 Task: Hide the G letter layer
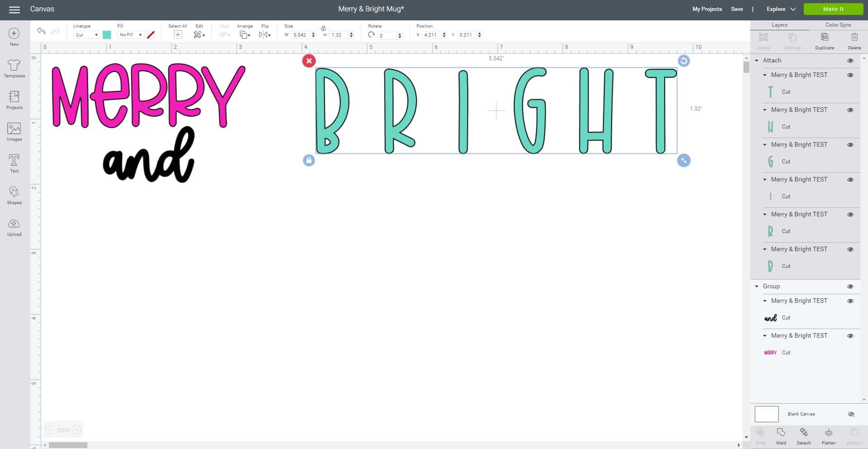(x=850, y=145)
